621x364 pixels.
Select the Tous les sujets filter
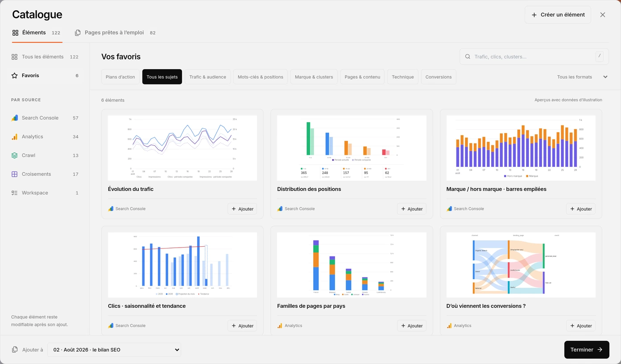pos(162,77)
